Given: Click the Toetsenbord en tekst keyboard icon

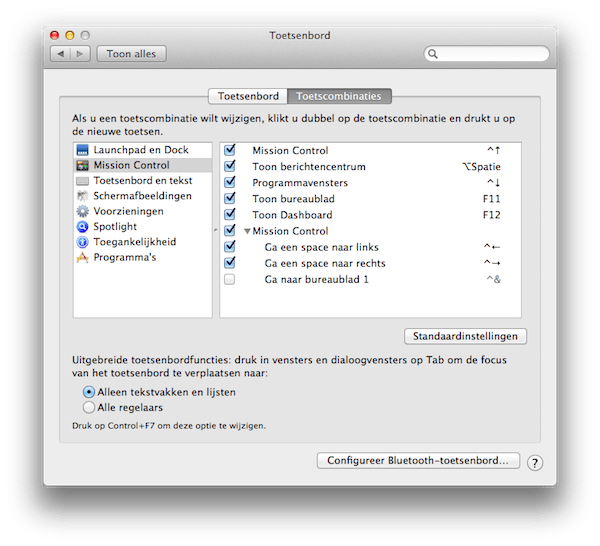Looking at the screenshot, I should pos(82,181).
